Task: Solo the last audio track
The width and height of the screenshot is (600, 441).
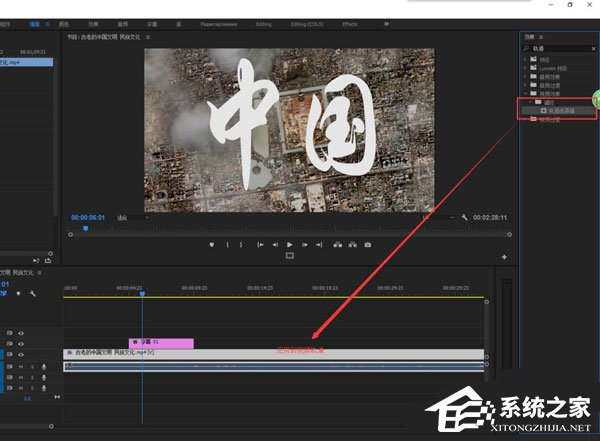Action: pyautogui.click(x=32, y=388)
